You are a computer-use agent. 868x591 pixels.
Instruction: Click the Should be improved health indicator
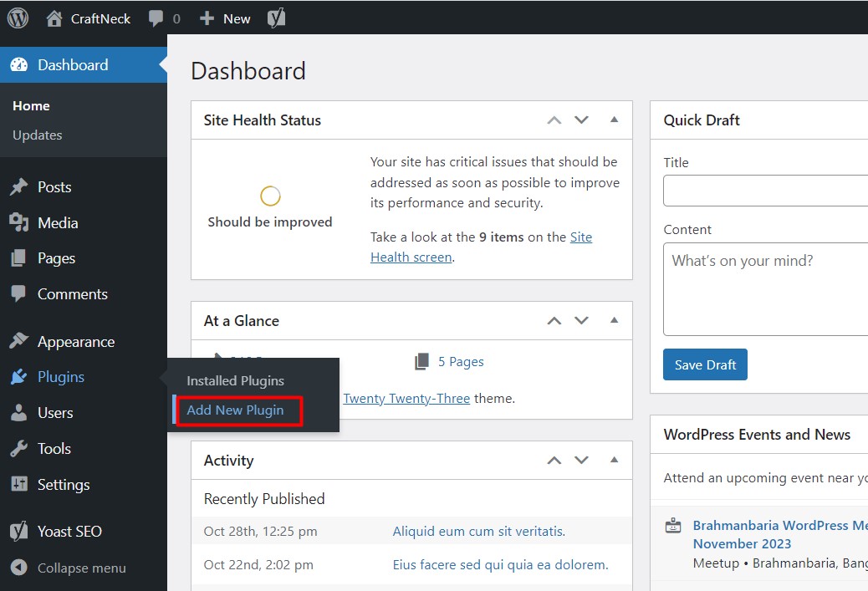click(x=270, y=196)
